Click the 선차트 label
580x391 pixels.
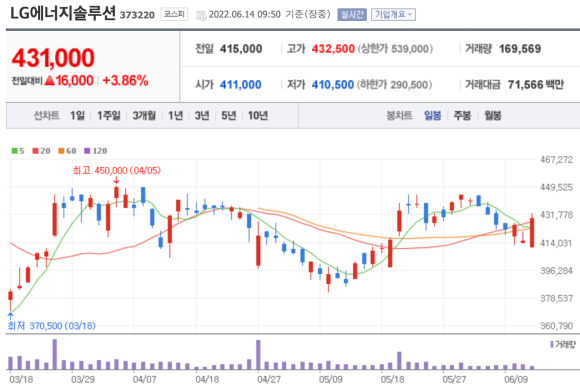(x=46, y=116)
